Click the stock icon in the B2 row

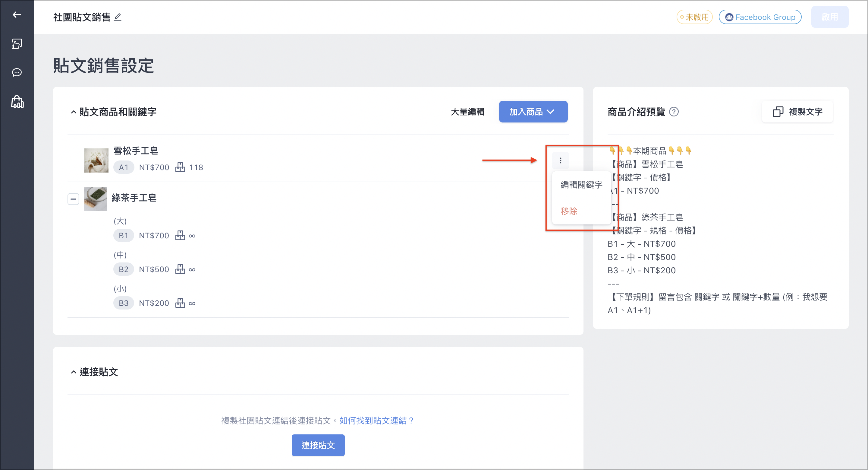click(180, 269)
